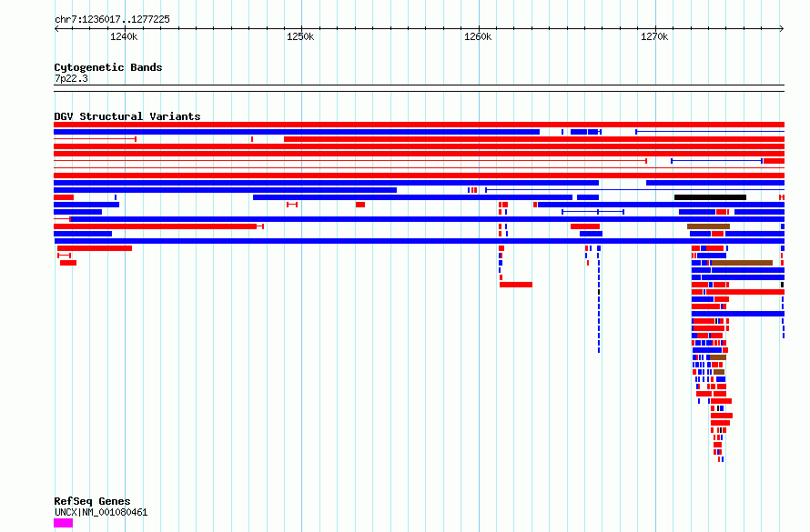Click the UNCX|NM_001080461 gene label

pos(101,512)
